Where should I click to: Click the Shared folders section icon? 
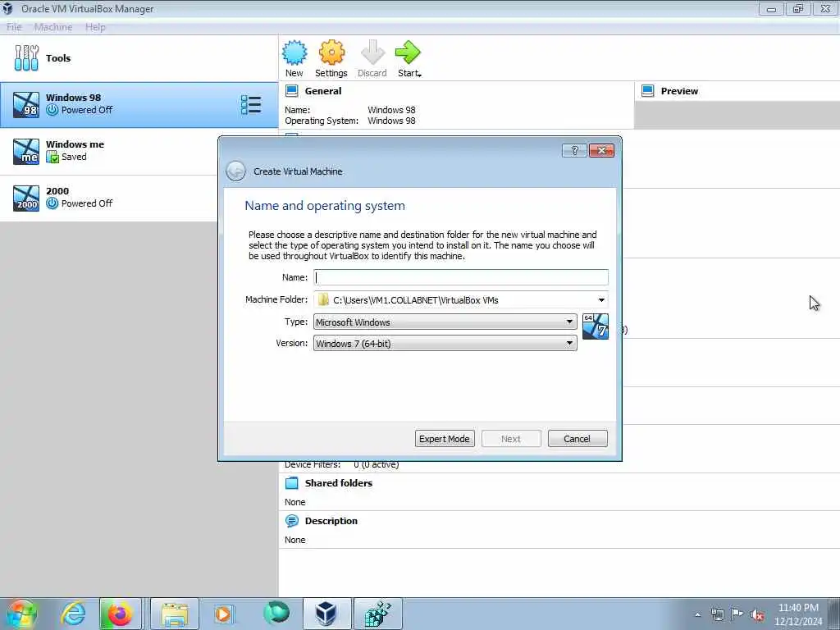291,483
